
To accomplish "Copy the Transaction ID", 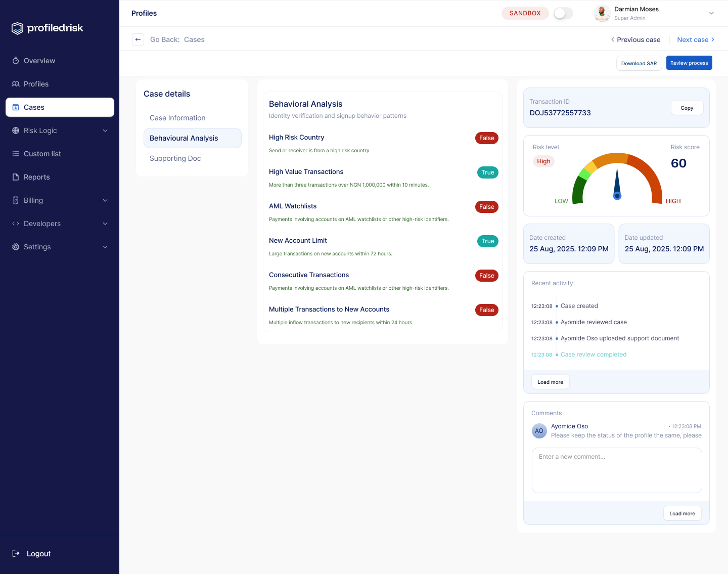I will 687,108.
